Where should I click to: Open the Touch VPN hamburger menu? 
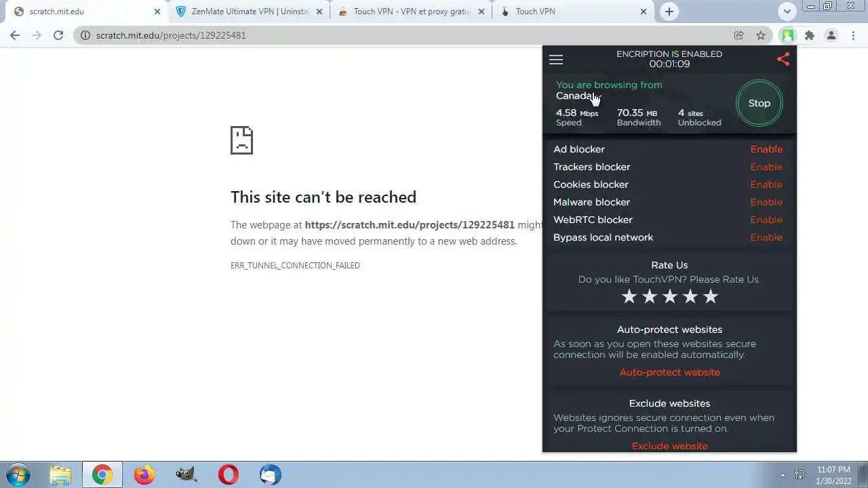[x=556, y=60]
